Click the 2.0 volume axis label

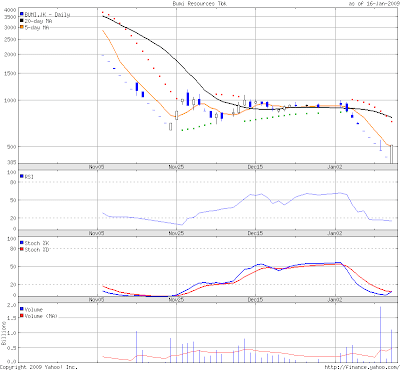[x=11, y=305]
